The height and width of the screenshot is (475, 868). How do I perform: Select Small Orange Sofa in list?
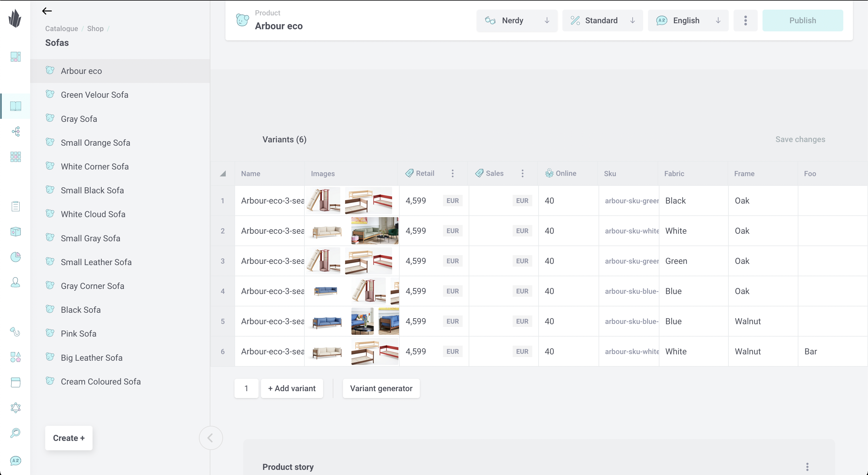(120, 143)
